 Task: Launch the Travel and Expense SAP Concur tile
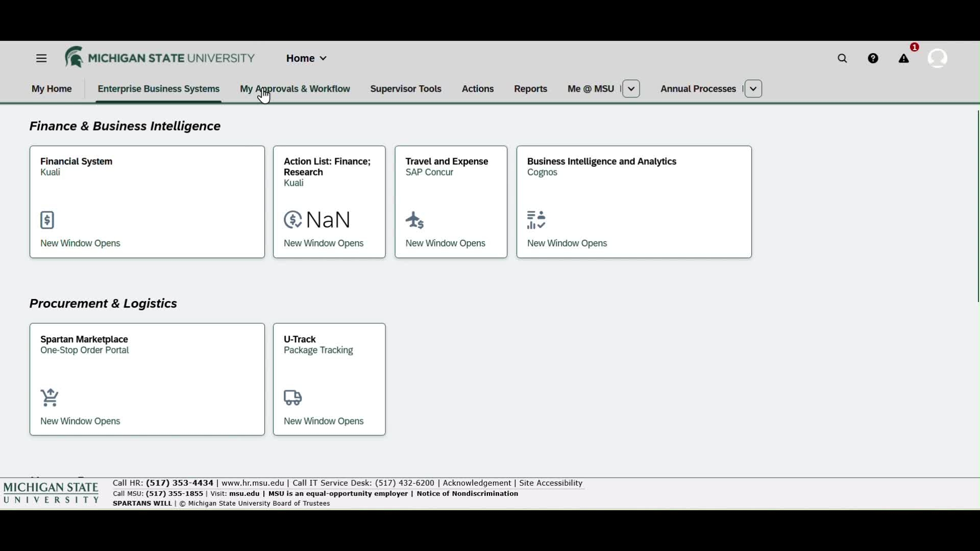[451, 202]
